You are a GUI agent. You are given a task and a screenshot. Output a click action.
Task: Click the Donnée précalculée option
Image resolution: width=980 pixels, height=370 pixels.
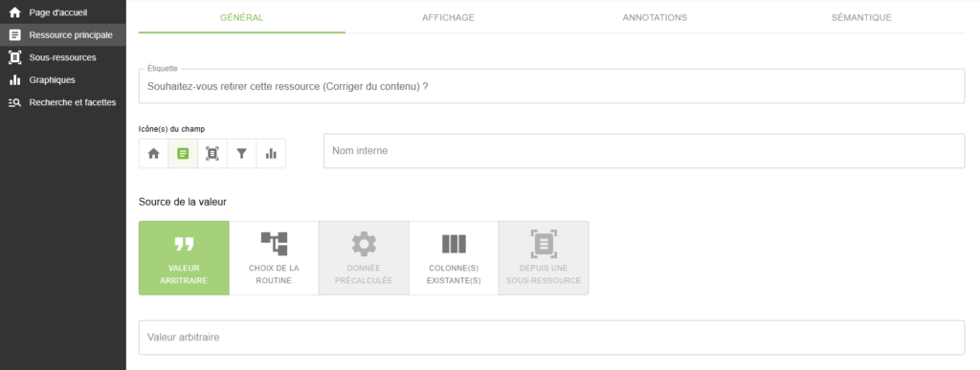(364, 258)
